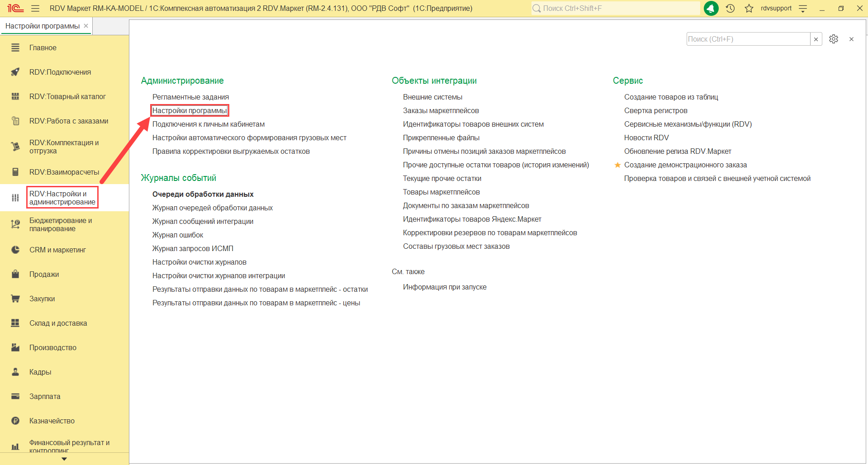This screenshot has width=868, height=465.
Task: Click the RDV:Подключения rocket icon
Action: click(15, 72)
